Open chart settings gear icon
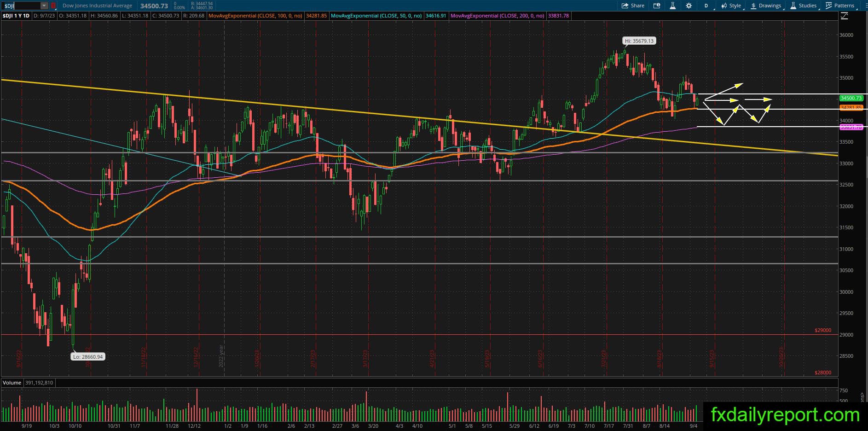 pyautogui.click(x=689, y=6)
